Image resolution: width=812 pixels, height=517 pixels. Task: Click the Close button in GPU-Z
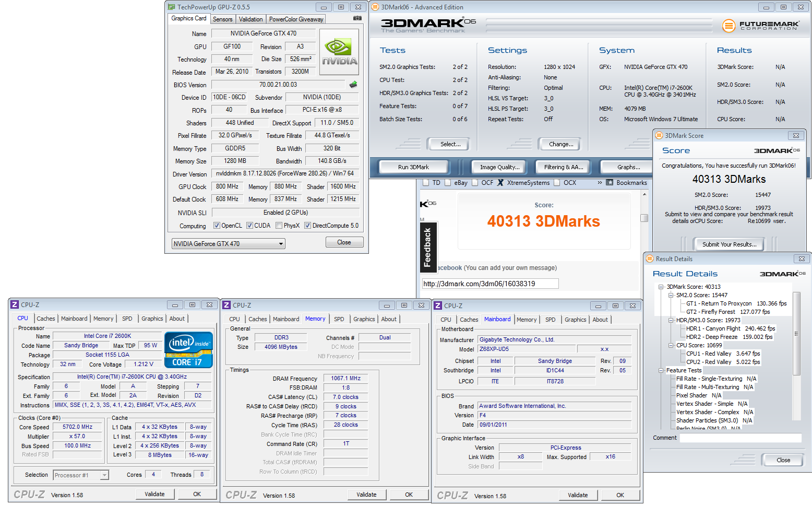pyautogui.click(x=344, y=242)
